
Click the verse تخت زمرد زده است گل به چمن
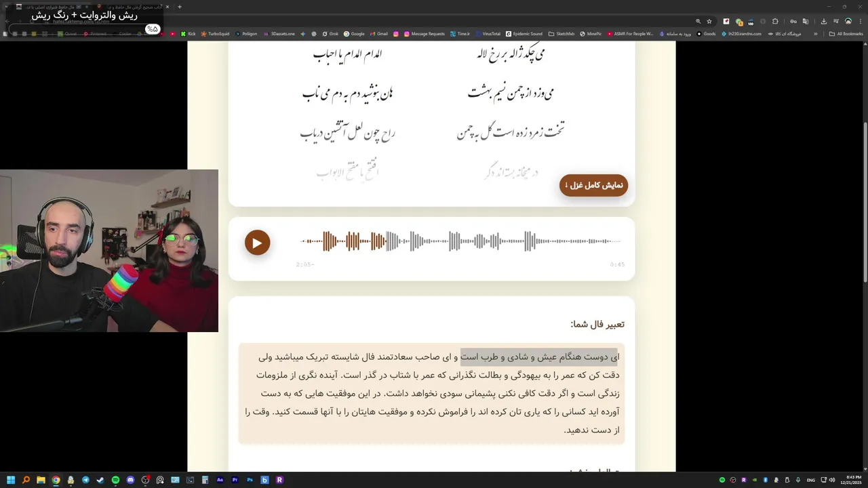pos(511,131)
